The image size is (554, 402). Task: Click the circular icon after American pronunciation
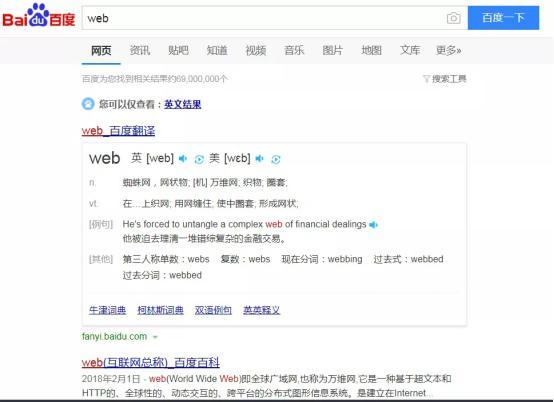coord(276,159)
